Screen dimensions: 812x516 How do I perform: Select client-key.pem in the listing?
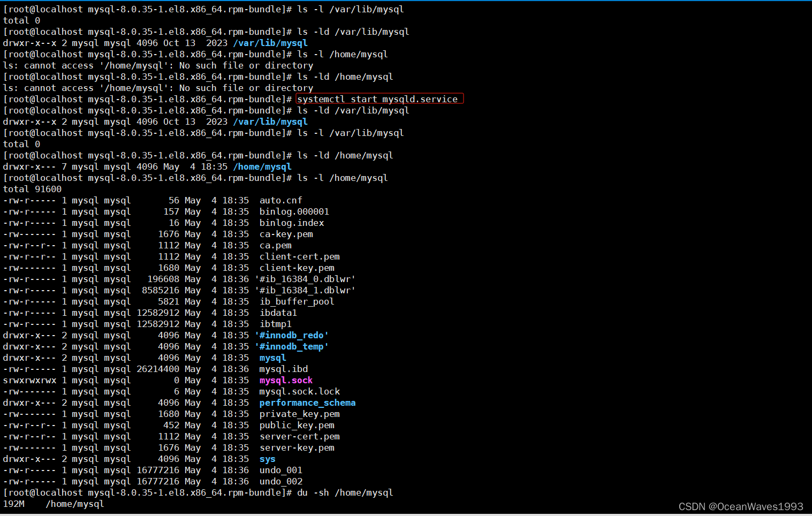[297, 268]
